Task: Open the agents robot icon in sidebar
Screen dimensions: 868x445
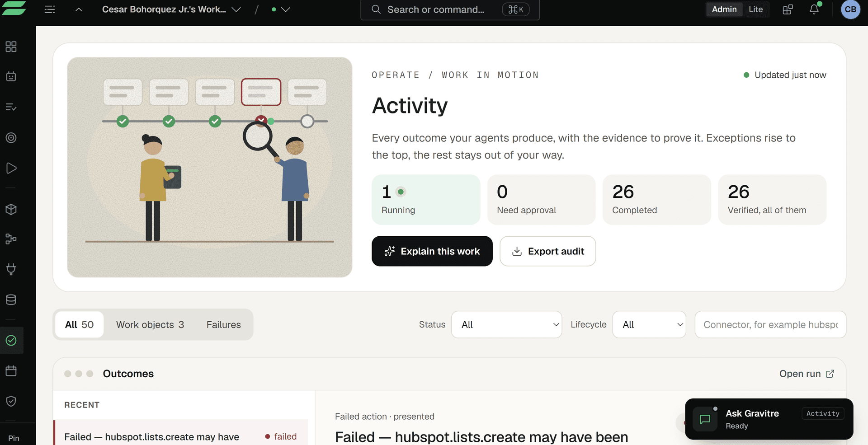Action: tap(11, 76)
